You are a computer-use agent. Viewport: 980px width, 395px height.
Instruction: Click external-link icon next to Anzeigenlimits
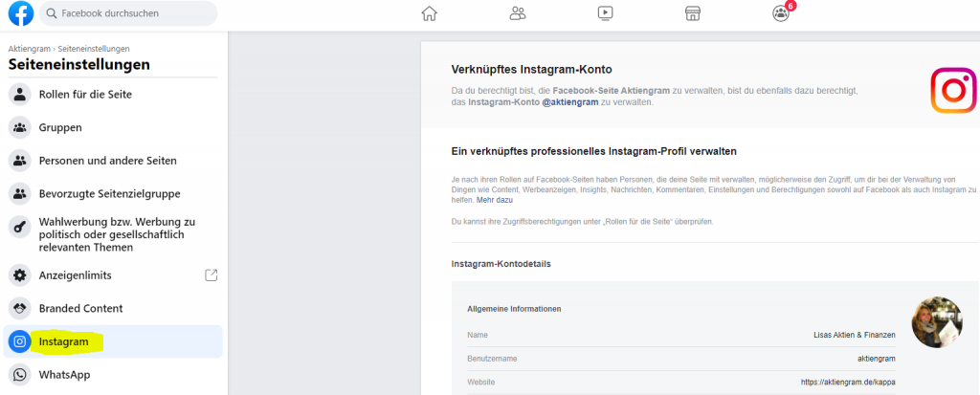212,275
